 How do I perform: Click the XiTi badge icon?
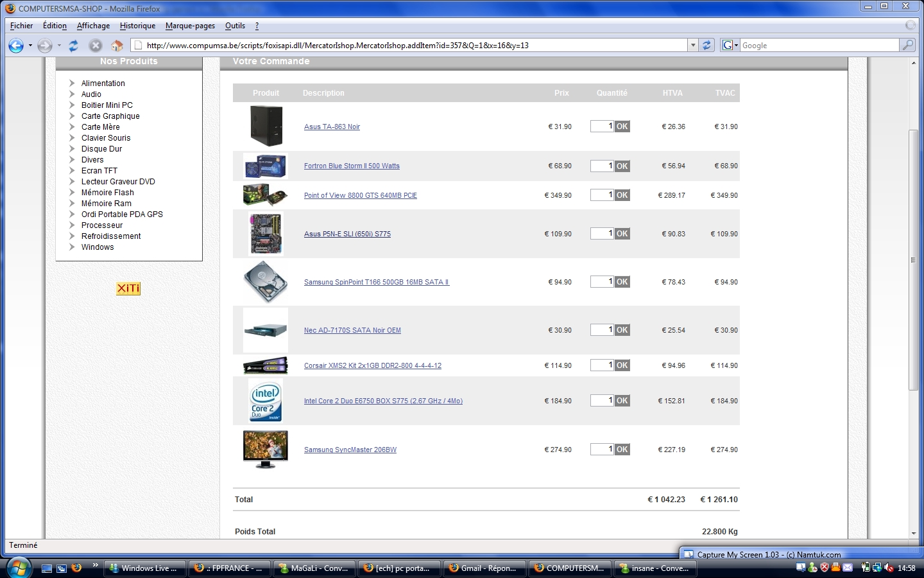tap(128, 288)
